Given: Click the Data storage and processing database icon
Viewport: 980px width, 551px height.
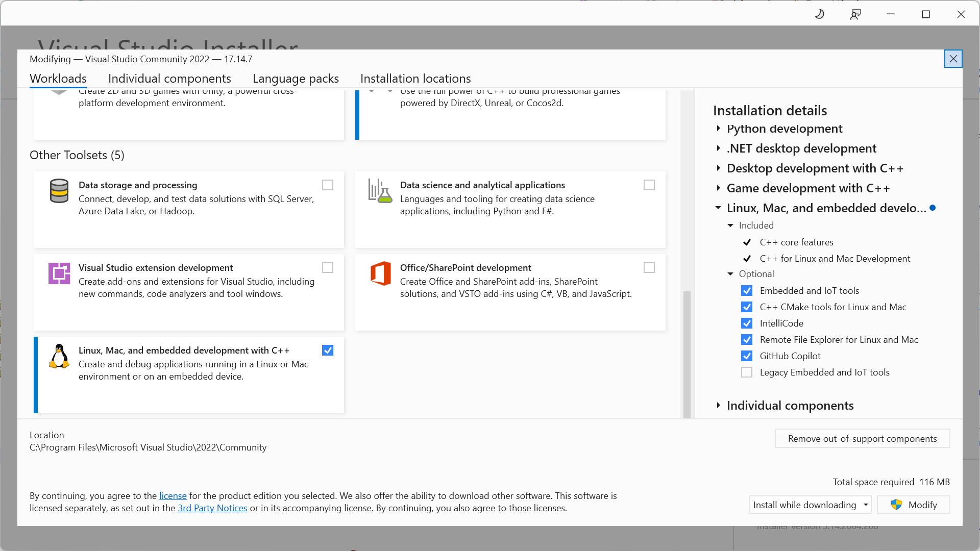Looking at the screenshot, I should coord(59,191).
